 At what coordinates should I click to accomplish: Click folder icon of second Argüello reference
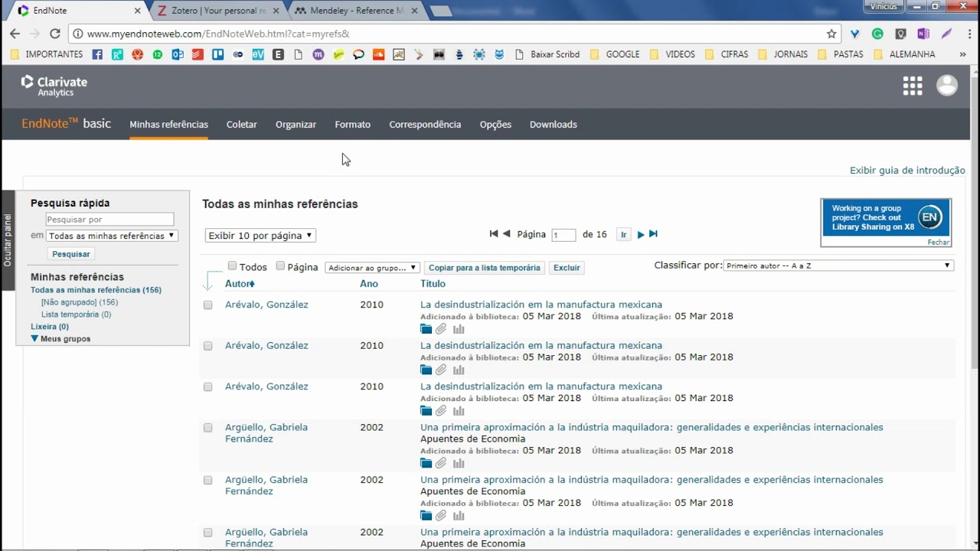(426, 516)
